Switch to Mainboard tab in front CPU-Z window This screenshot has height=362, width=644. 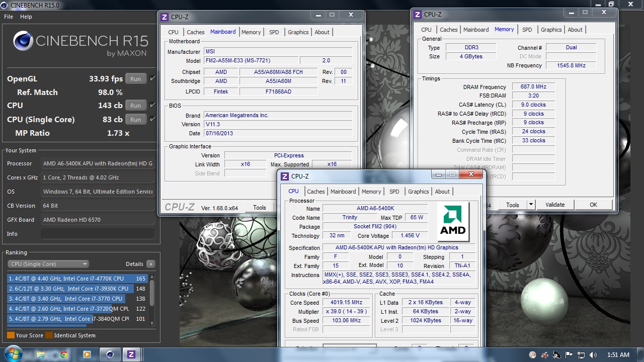click(x=343, y=192)
